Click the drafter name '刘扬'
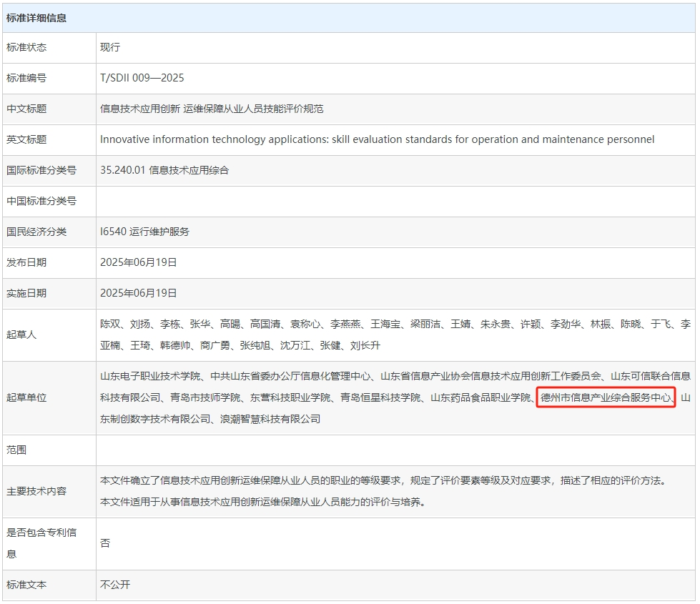The width and height of the screenshot is (700, 604). (x=139, y=324)
